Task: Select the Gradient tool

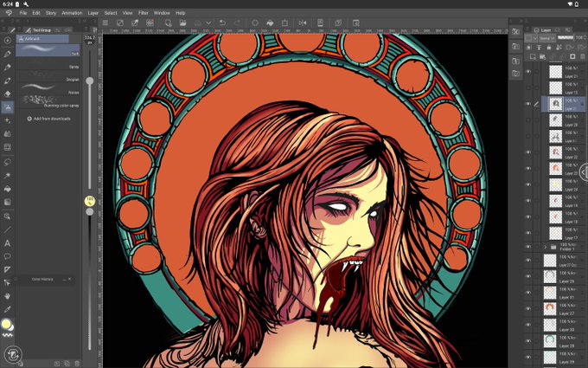Action: click(7, 202)
